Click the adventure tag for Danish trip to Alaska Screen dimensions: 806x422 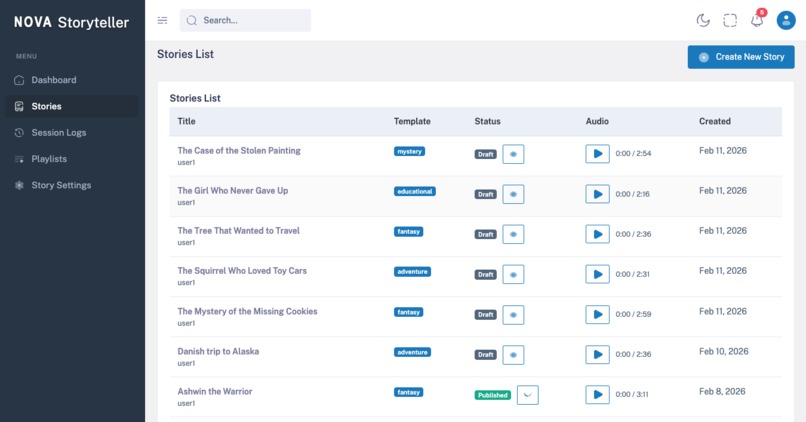click(412, 353)
